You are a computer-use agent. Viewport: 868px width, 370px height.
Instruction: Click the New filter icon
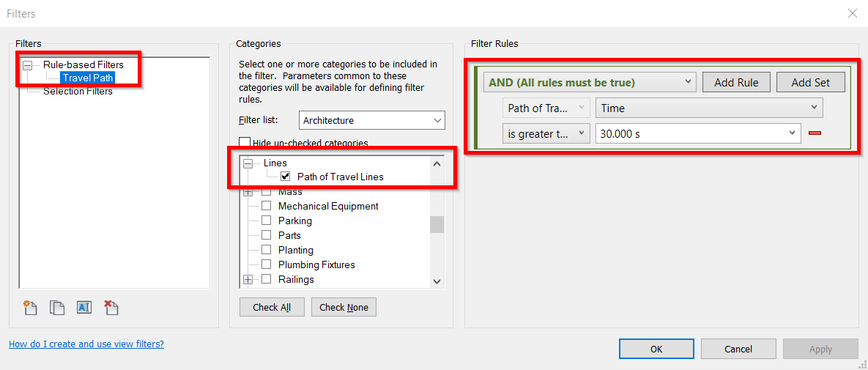coord(30,308)
